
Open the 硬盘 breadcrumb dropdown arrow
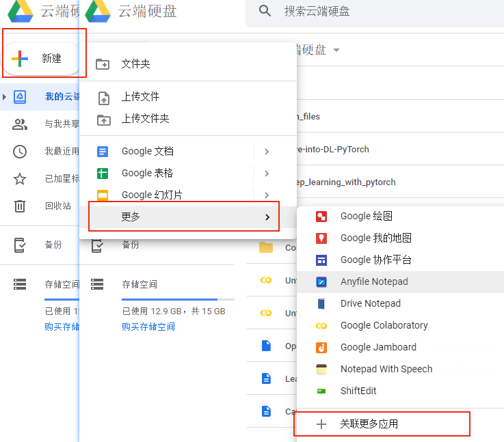click(x=336, y=50)
